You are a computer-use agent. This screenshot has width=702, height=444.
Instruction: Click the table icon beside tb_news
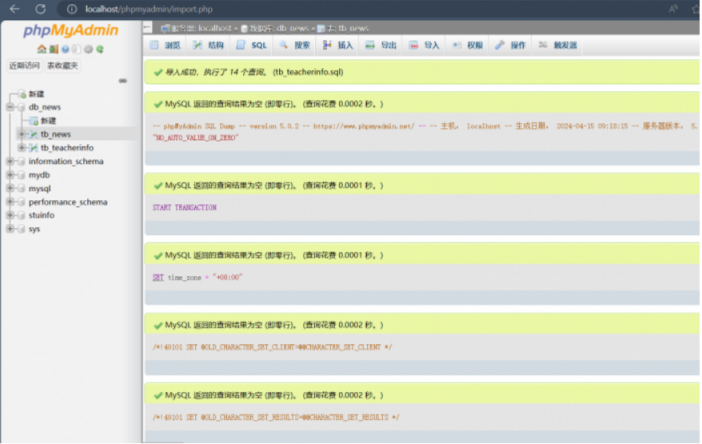34,134
